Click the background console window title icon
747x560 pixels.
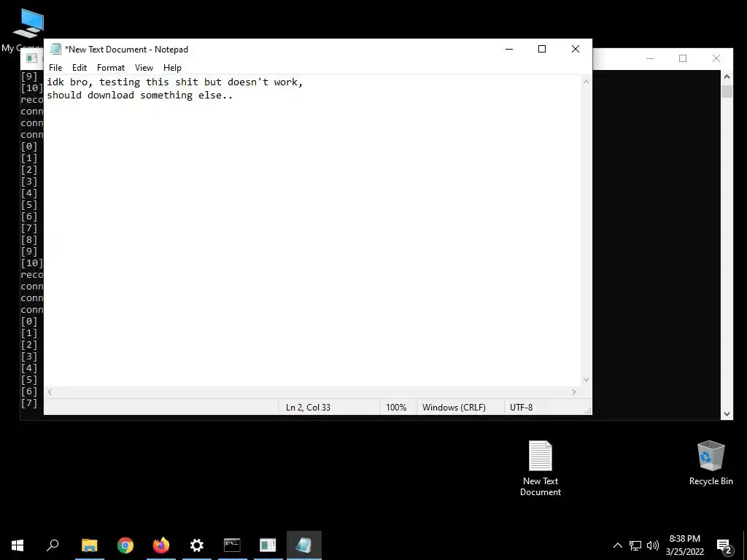click(32, 58)
